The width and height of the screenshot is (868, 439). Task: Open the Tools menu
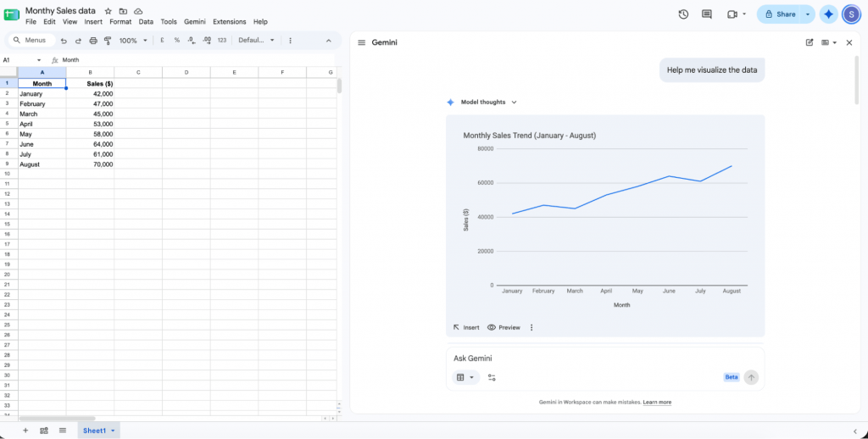coord(169,22)
